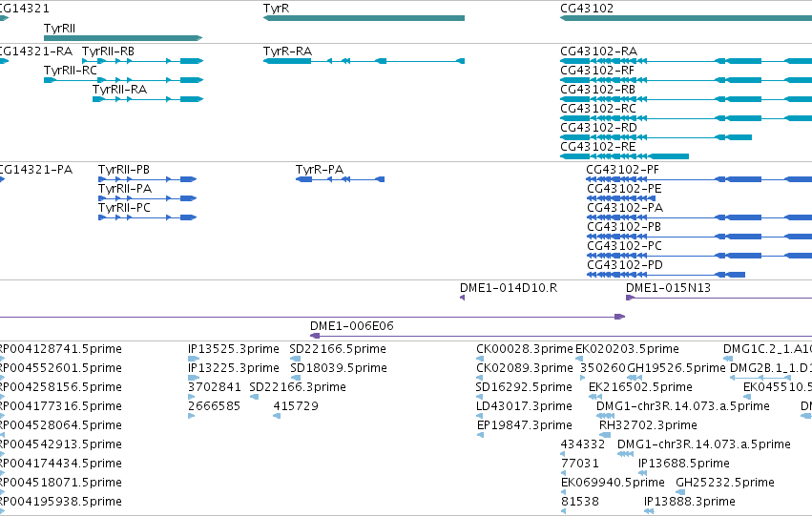Screen dimensions: 812x516
Task: Open the TyrRII-PC CDS feature
Action: (148, 217)
